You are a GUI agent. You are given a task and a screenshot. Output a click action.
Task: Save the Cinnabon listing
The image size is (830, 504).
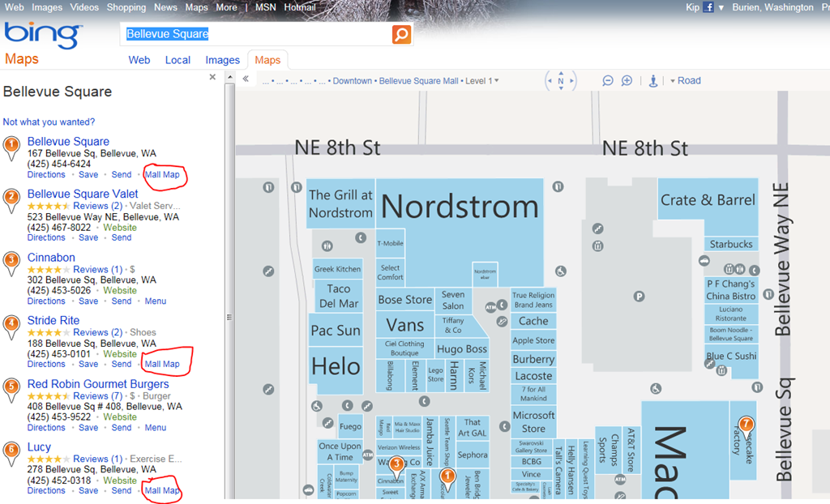(88, 301)
